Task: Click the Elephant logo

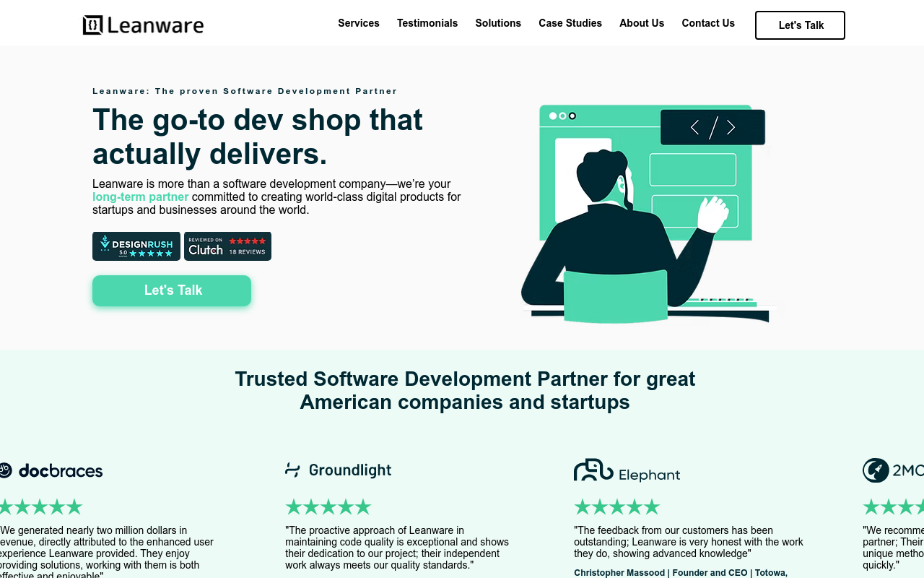Action: pos(627,470)
